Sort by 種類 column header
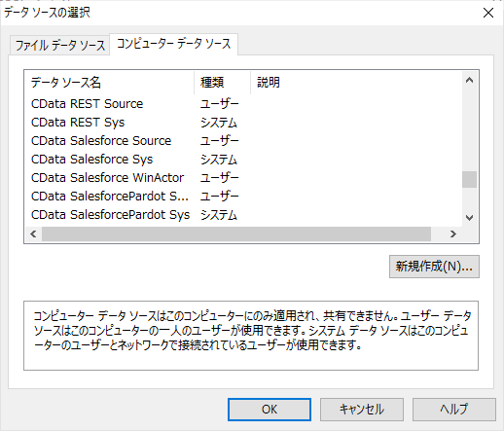 (222, 83)
